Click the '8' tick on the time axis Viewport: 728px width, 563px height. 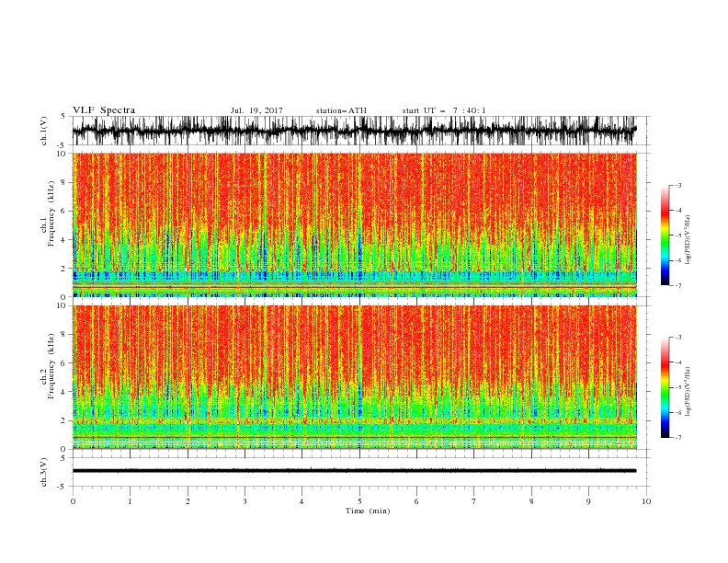[531, 501]
